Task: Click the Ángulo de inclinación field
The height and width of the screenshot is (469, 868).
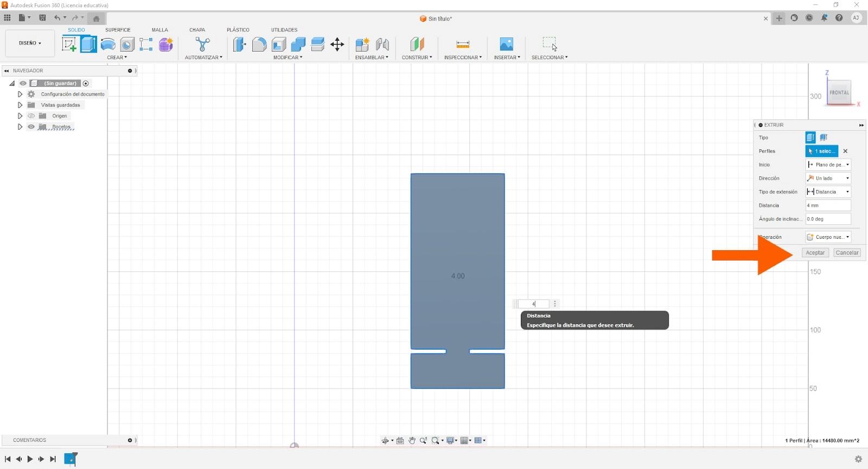Action: pos(828,219)
